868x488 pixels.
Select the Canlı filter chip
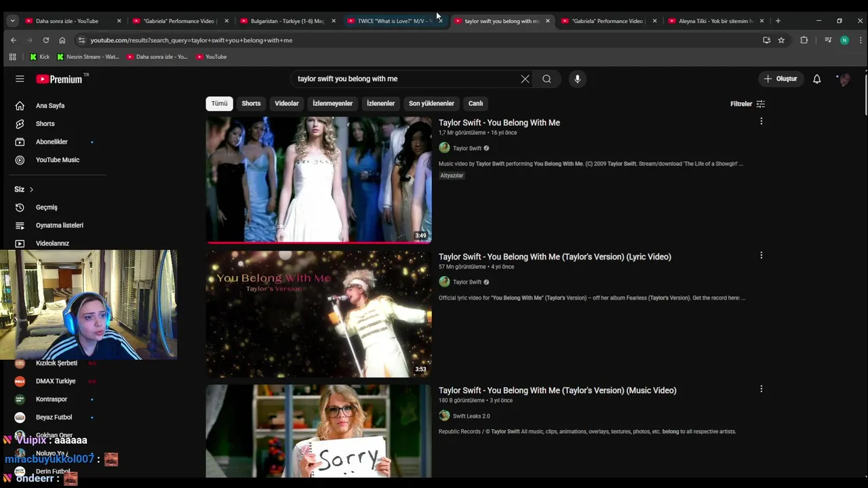point(475,104)
